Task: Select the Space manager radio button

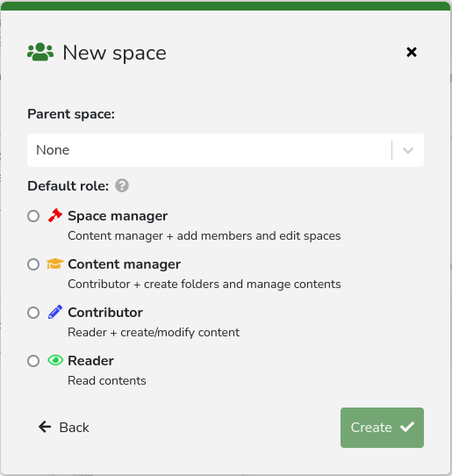Action: click(33, 216)
